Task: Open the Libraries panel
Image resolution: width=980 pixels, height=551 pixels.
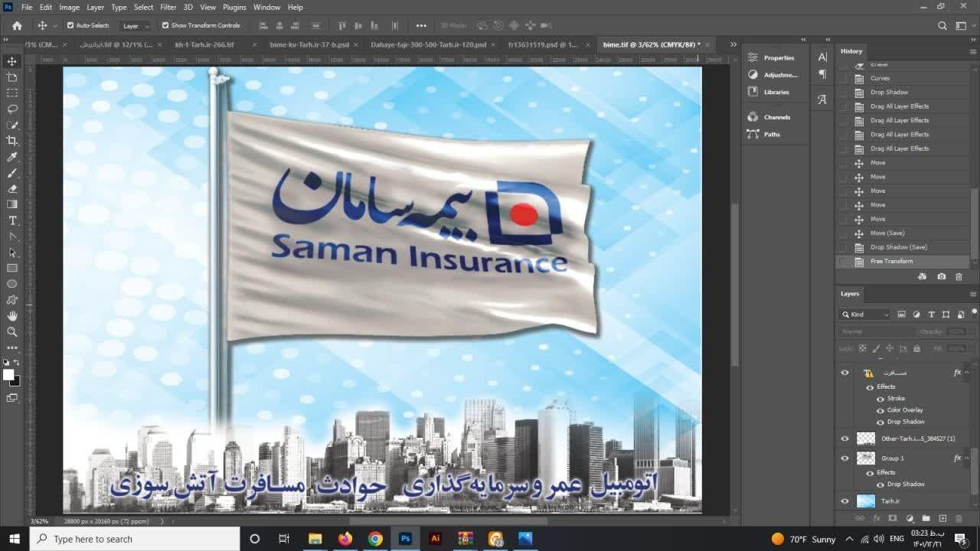Action: click(776, 92)
